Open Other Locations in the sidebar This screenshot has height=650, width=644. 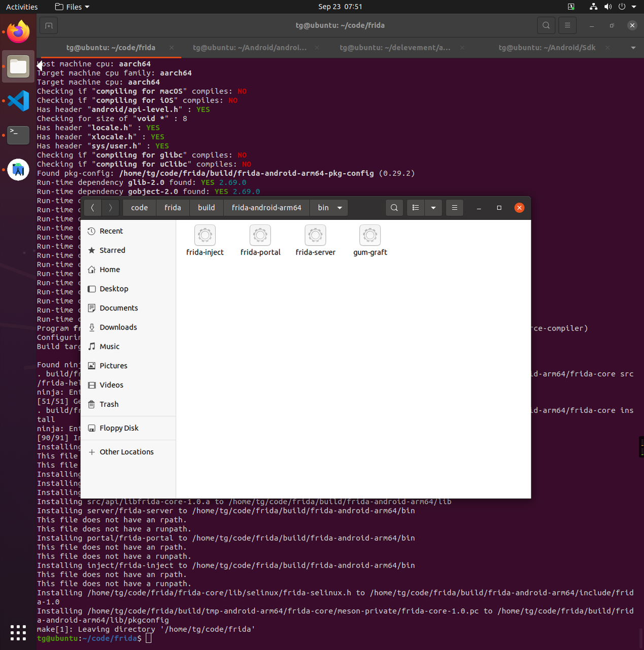[126, 452]
